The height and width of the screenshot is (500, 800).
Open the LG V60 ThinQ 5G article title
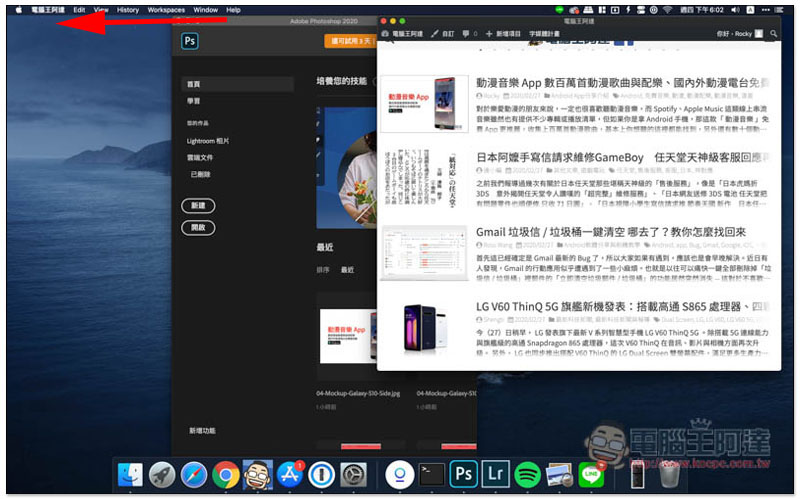(622, 306)
